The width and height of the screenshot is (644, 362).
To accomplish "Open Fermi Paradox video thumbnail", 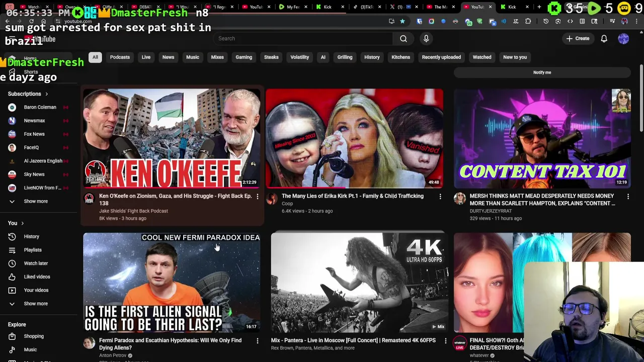I will pyautogui.click(x=172, y=282).
